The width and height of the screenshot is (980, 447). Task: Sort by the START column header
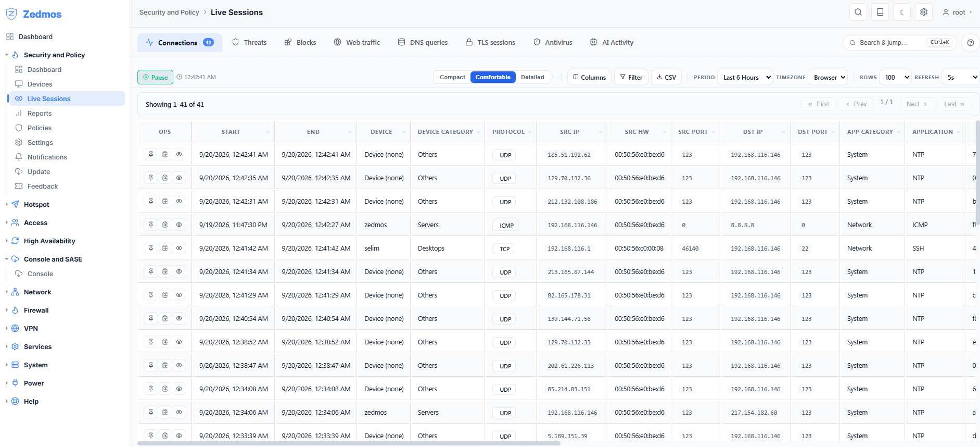(x=233, y=132)
